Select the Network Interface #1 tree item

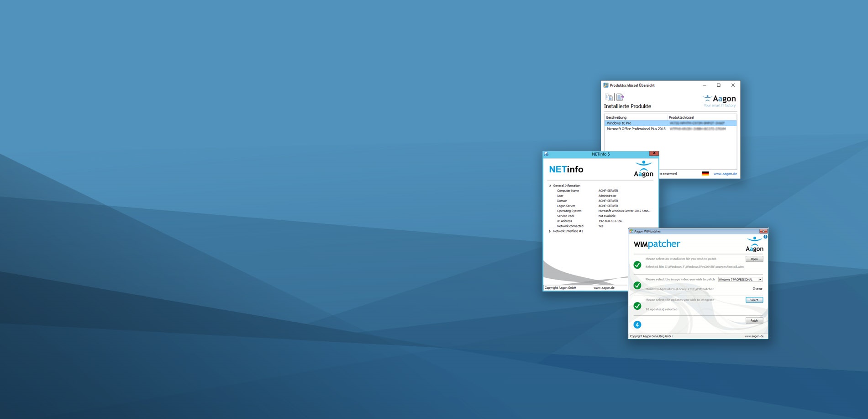click(x=568, y=231)
